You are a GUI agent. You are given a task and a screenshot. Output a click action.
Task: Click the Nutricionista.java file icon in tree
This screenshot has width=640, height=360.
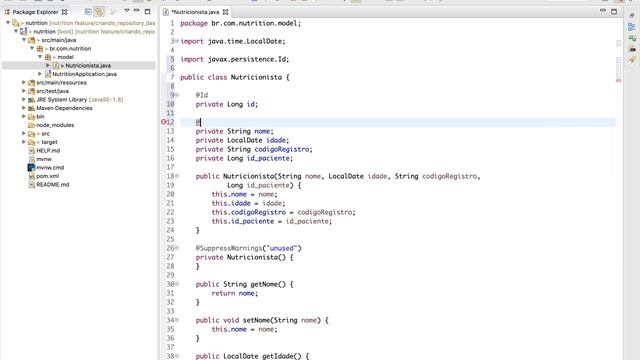(56, 65)
